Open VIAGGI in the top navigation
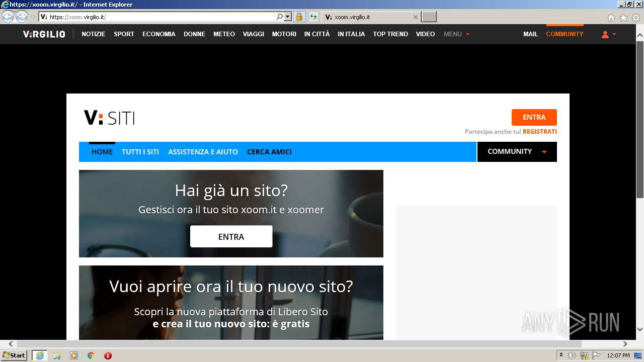 pos(254,34)
